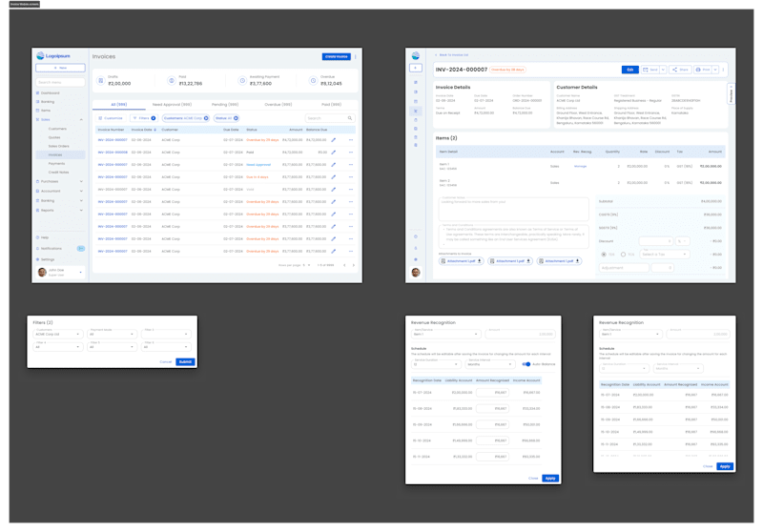Open Credit Notes under Sales
The width and height of the screenshot is (763, 532).
58,173
